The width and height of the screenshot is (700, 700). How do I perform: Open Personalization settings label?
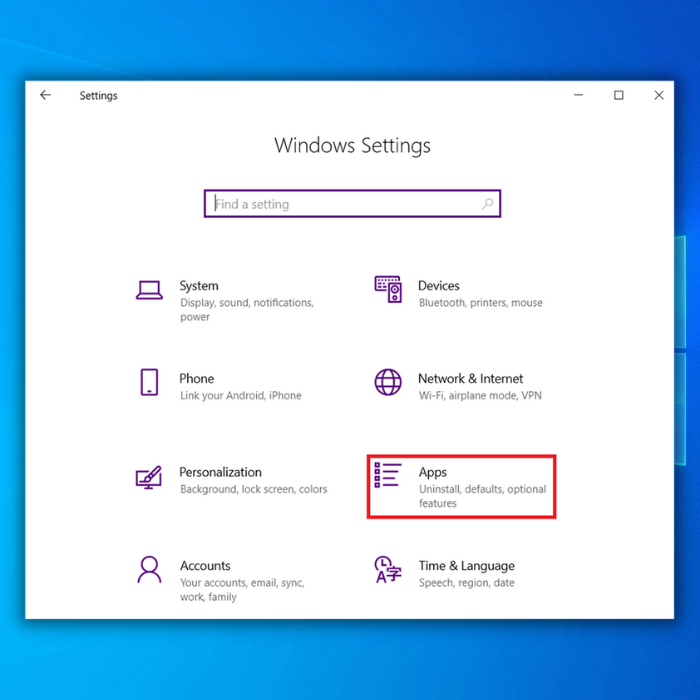coord(221,472)
